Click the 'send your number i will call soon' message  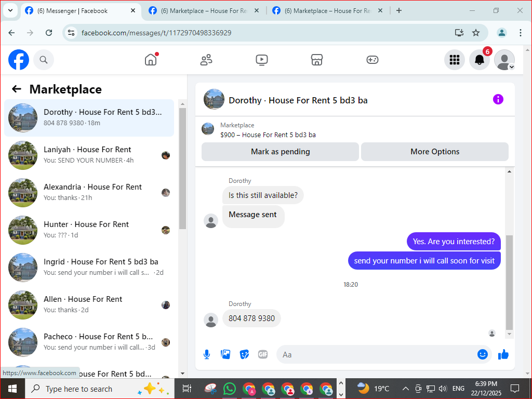click(x=424, y=261)
